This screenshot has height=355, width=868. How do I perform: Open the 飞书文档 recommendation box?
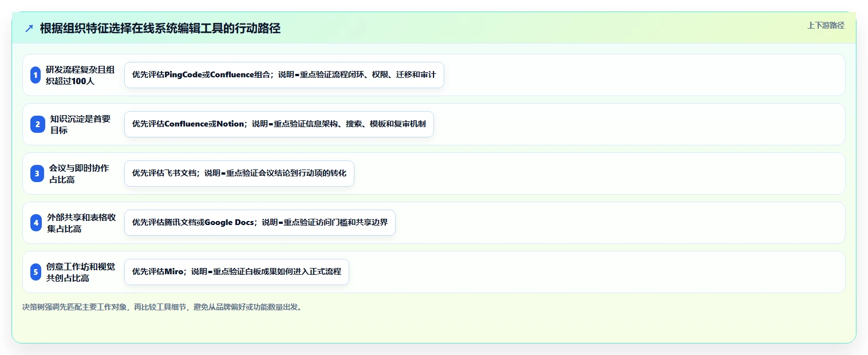[x=239, y=173]
